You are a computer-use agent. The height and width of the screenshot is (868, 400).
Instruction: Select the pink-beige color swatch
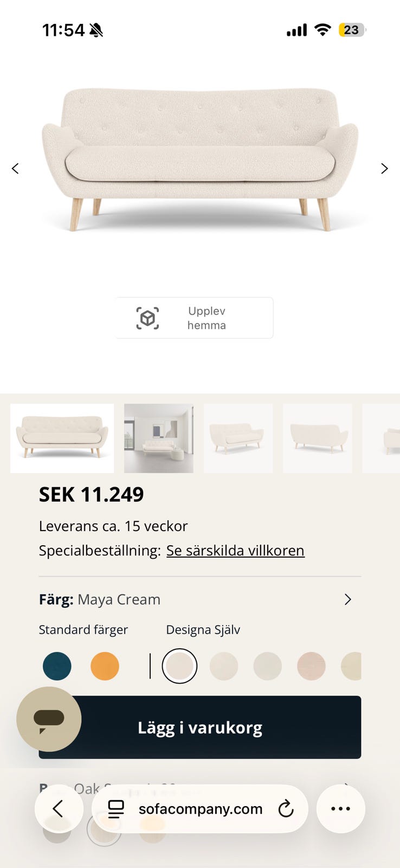(x=311, y=666)
